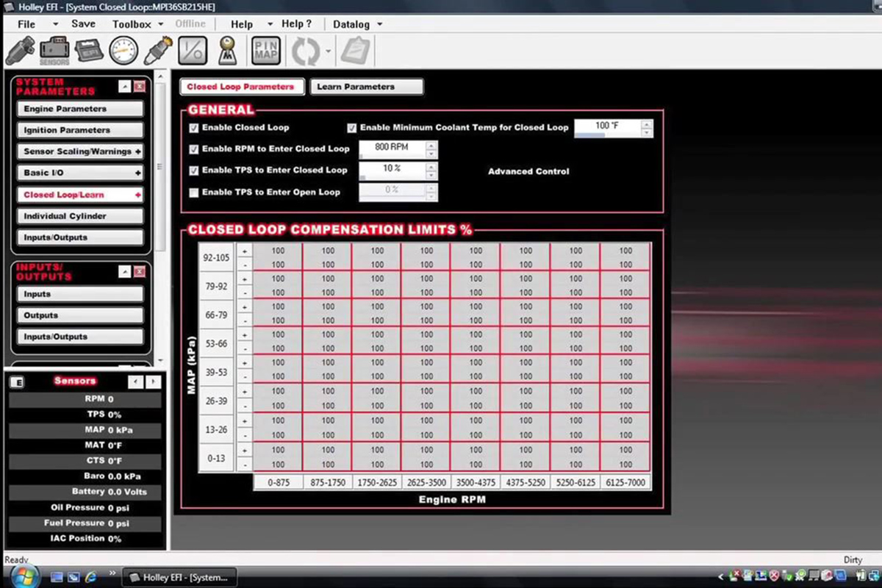Screen dimensions: 882x588
Task: Open the I/O toolbar icon
Action: pyautogui.click(x=193, y=51)
